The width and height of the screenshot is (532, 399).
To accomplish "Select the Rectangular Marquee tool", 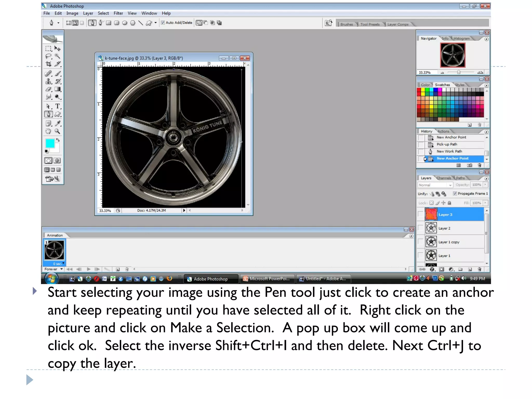I will (48, 49).
